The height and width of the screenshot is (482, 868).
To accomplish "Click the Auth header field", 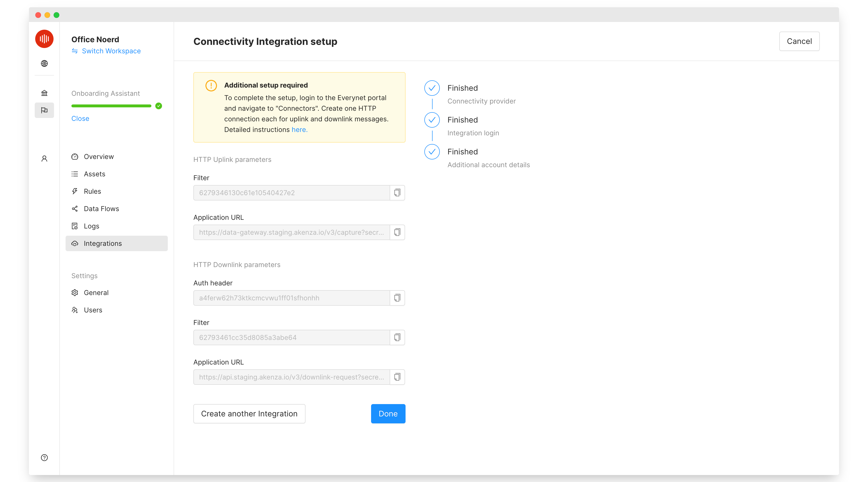I will pos(292,298).
